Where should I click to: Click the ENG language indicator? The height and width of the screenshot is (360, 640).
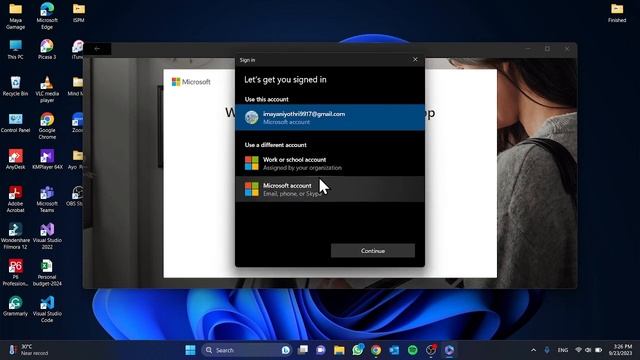point(562,350)
